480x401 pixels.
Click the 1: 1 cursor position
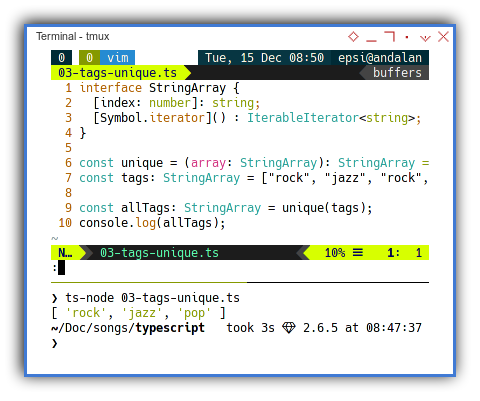click(x=404, y=253)
